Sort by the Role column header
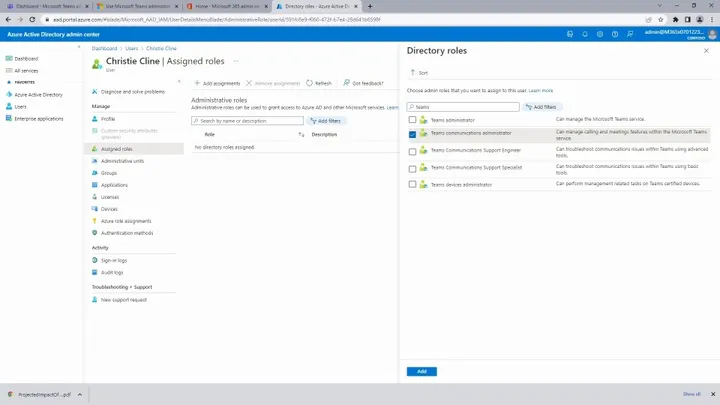This screenshot has width=720, height=405. 209,135
